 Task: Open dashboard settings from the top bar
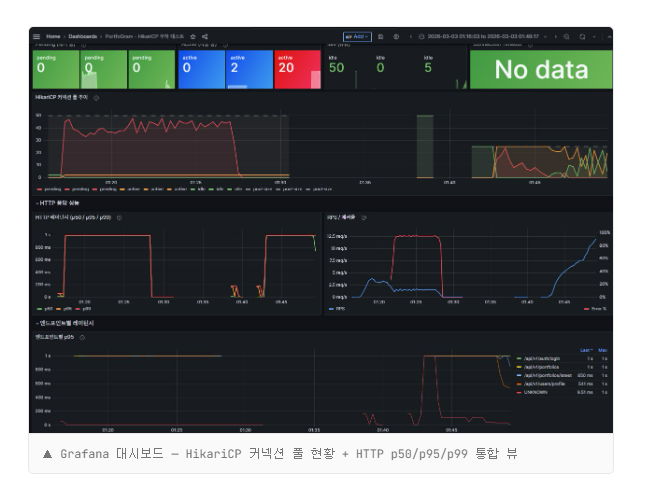tap(396, 37)
